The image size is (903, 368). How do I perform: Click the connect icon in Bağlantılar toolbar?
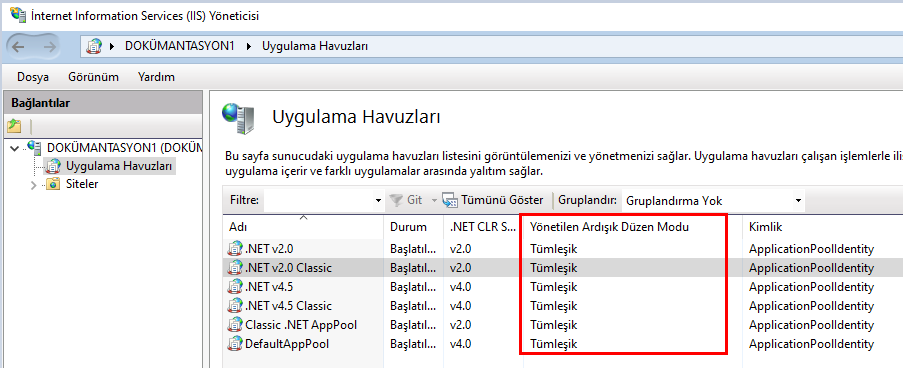[x=15, y=126]
